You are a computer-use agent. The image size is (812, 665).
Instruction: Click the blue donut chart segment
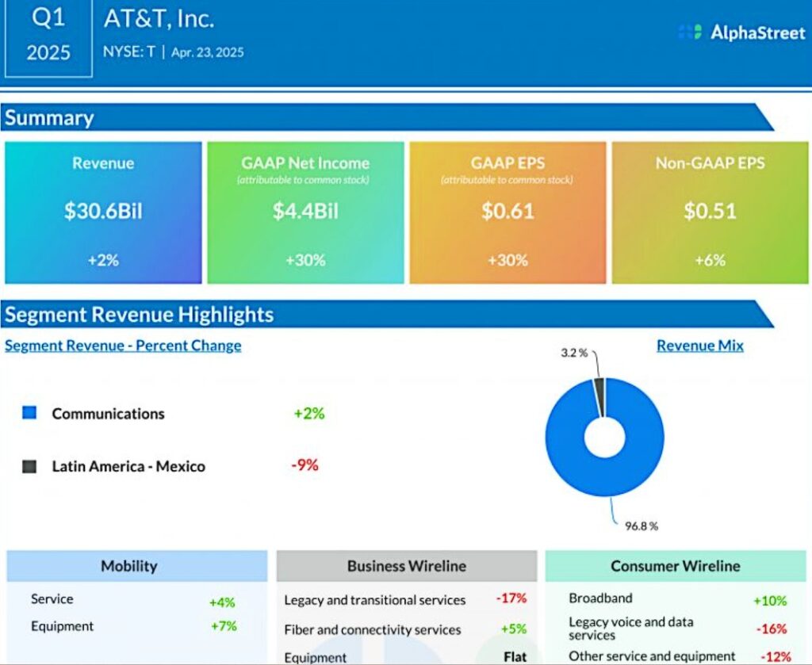(x=605, y=479)
